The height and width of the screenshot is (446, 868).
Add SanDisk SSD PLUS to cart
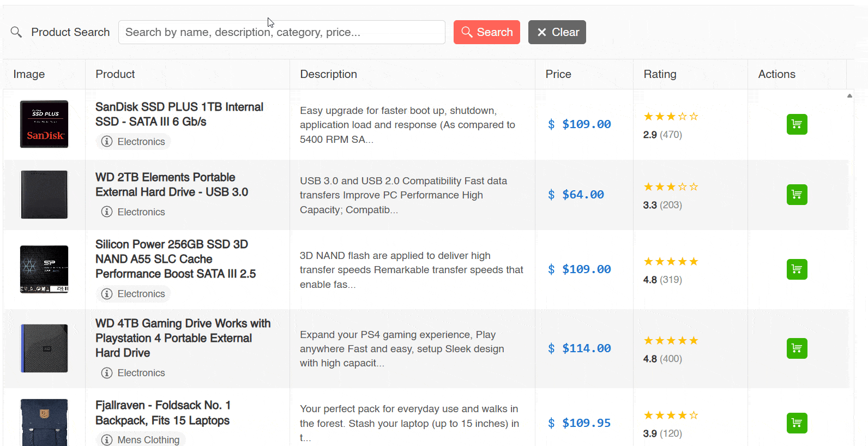(x=797, y=124)
